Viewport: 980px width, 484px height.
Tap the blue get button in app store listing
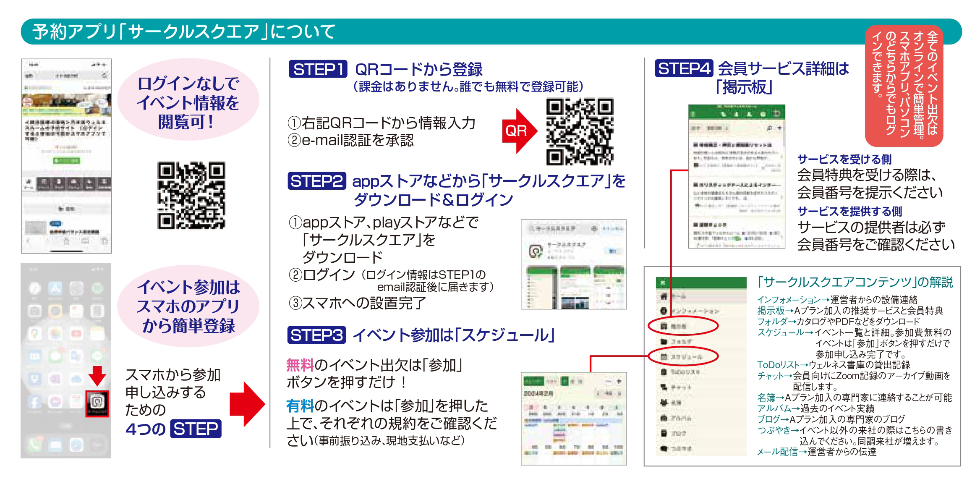(x=613, y=251)
